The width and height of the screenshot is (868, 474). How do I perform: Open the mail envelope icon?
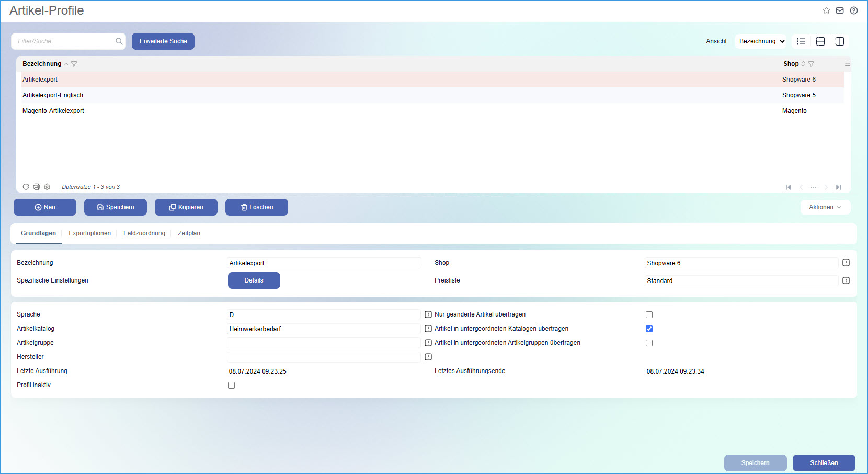point(840,10)
